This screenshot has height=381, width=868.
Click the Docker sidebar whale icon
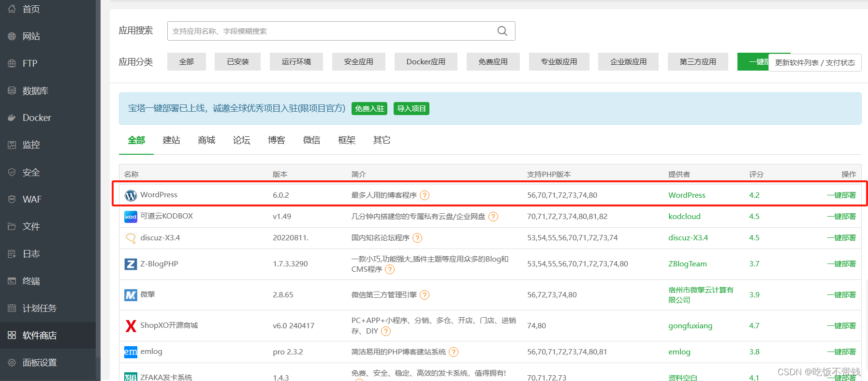pyautogui.click(x=12, y=117)
